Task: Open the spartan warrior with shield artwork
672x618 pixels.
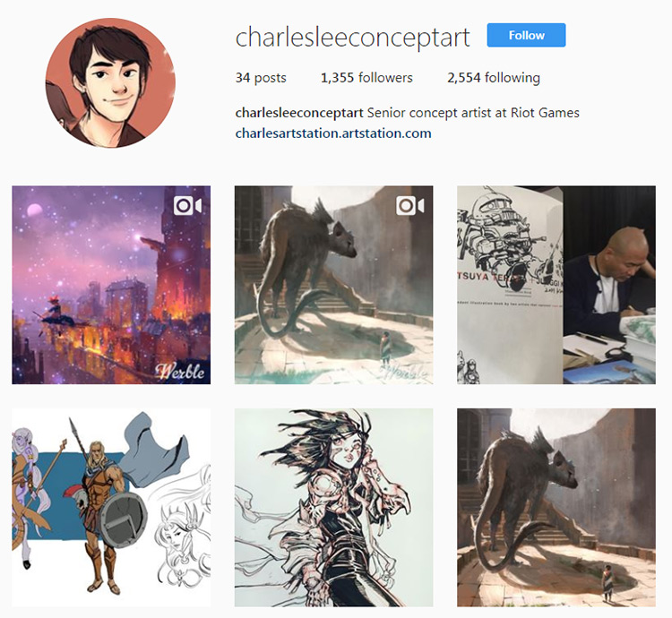Action: pos(111,508)
